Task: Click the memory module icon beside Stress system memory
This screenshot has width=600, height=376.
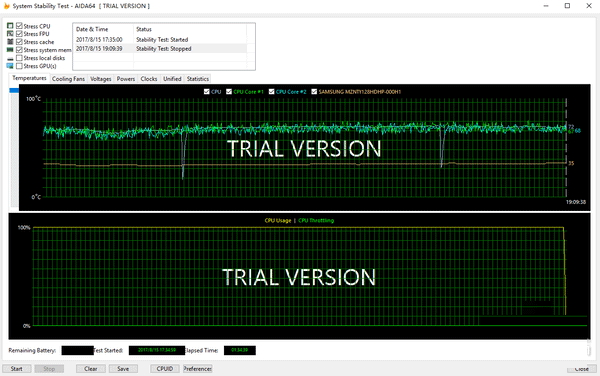Action: click(10, 50)
